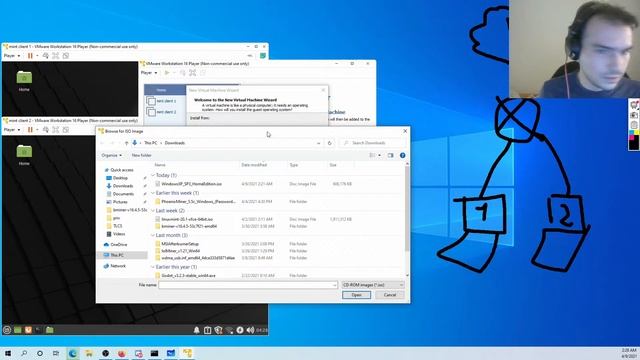Click the Cancel button
This screenshot has width=640, height=360.
coord(390,295)
